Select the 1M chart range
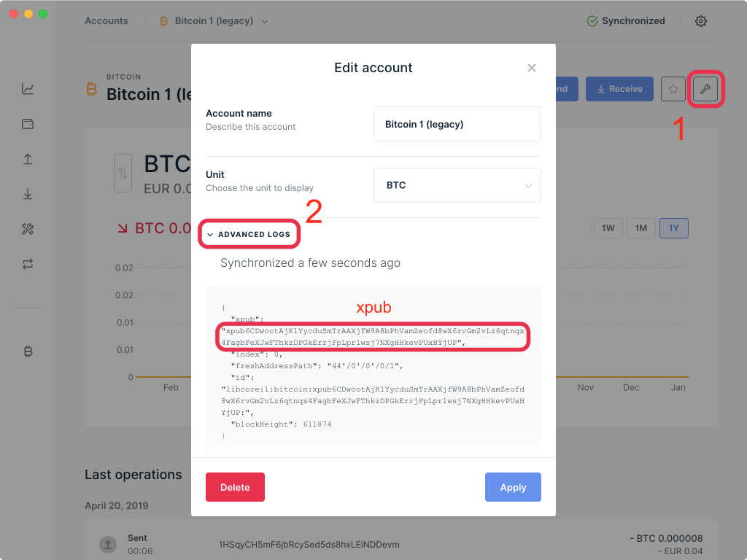 [x=640, y=228]
